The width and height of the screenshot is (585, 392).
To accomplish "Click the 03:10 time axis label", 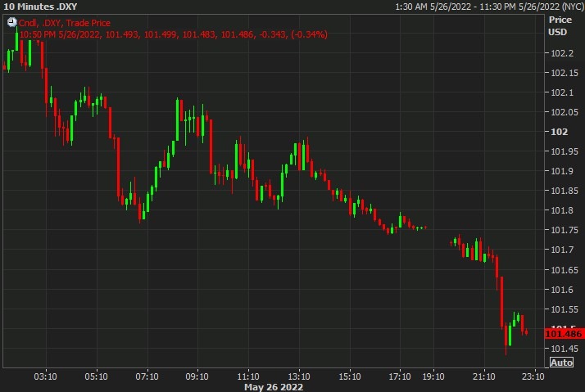I will click(46, 376).
